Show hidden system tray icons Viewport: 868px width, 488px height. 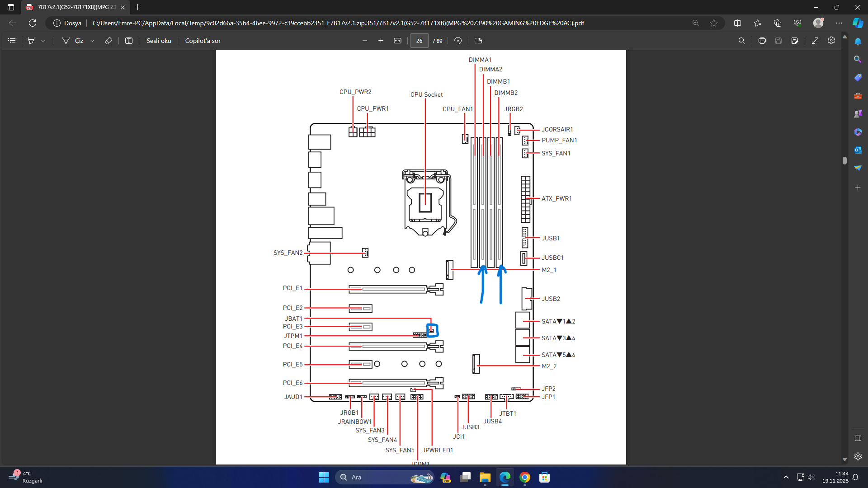point(786,477)
